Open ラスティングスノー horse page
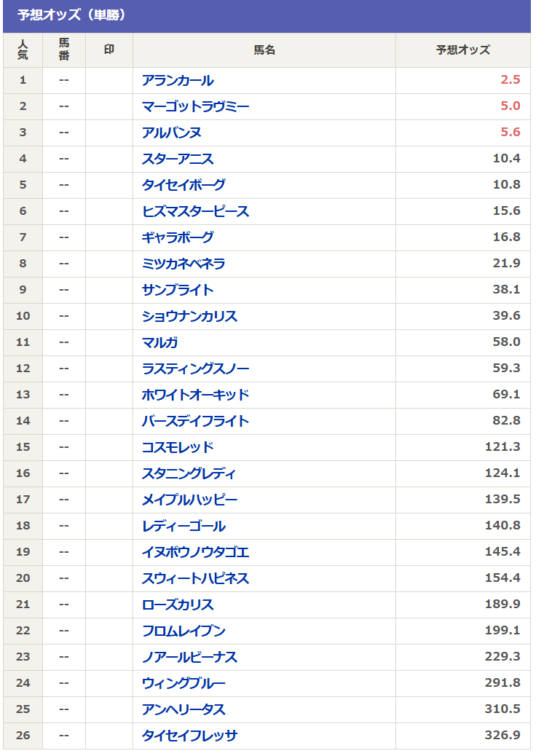Screen dimensions: 536x756 pyautogui.click(x=195, y=369)
